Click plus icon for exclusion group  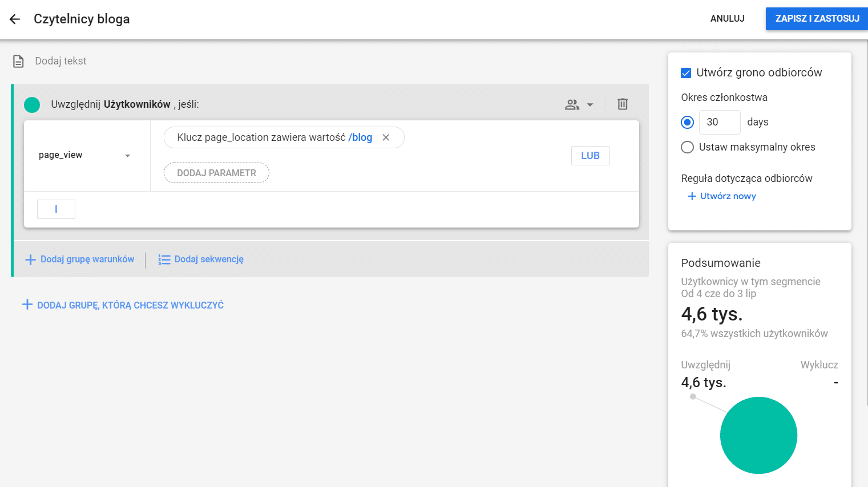[27, 305]
